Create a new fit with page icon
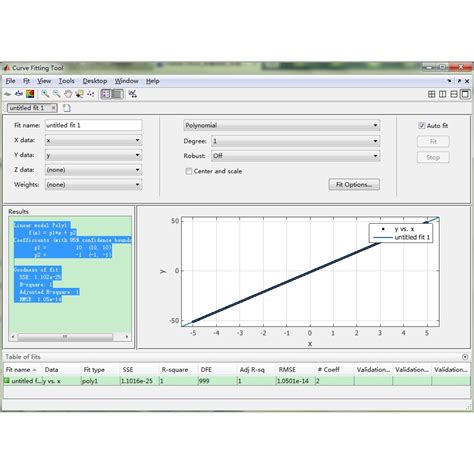Image resolution: width=474 pixels, height=474 pixels. (67, 108)
